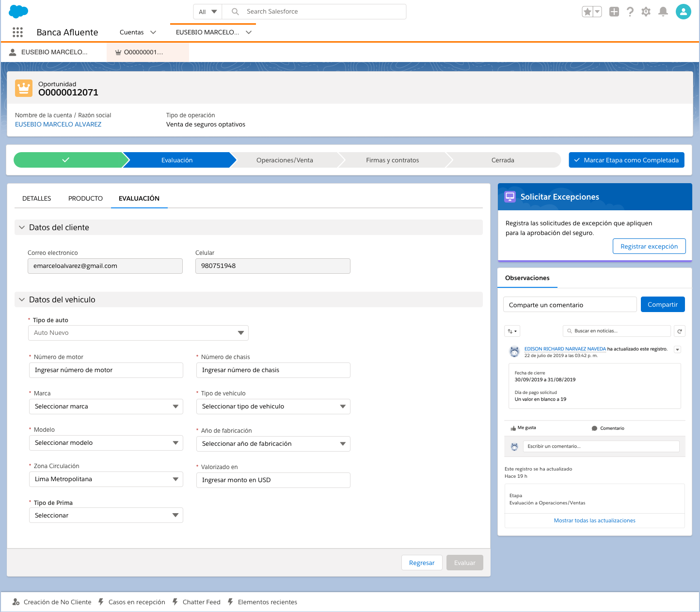Open the Salesforce cloud logo home
The image size is (700, 612).
pyautogui.click(x=18, y=11)
